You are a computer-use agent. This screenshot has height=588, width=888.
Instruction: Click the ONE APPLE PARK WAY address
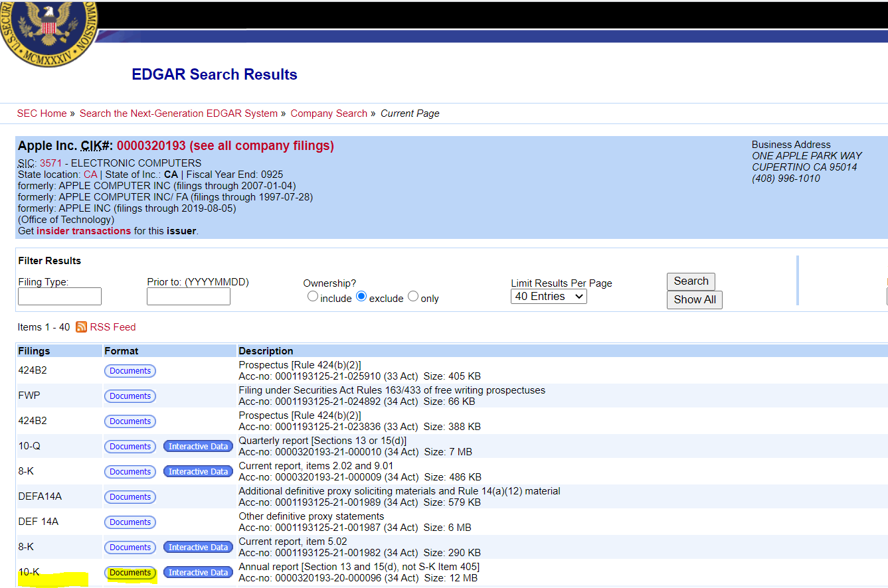coord(807,156)
